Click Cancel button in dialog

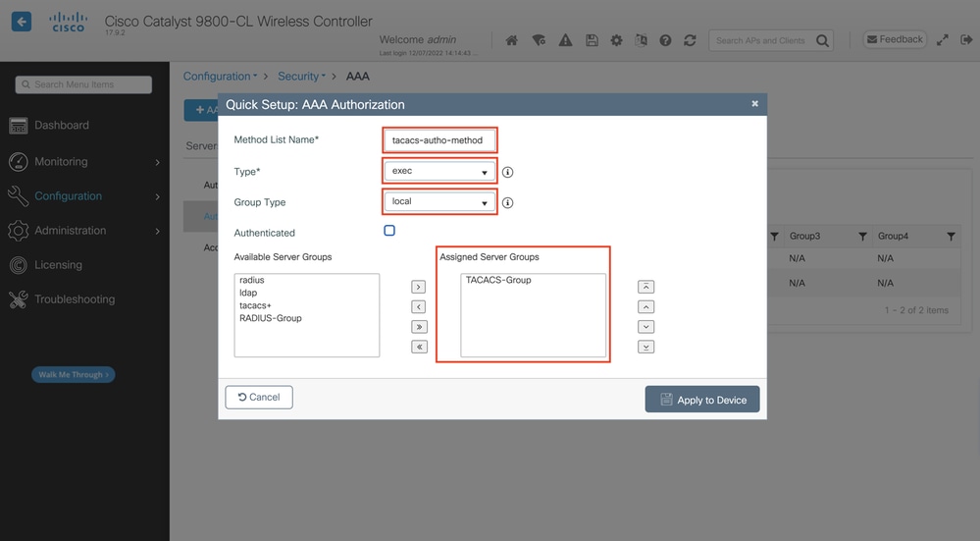click(x=259, y=397)
